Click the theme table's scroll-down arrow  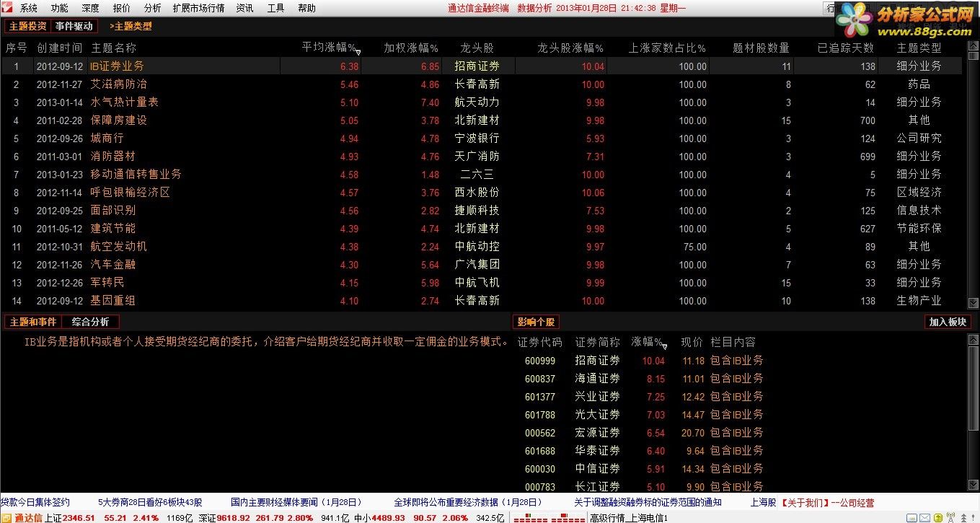point(974,303)
